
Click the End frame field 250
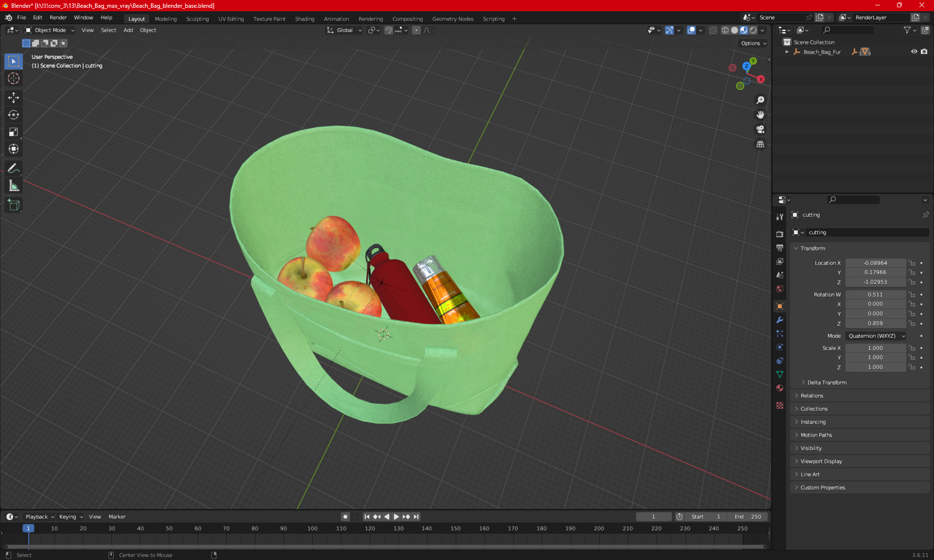pos(748,517)
